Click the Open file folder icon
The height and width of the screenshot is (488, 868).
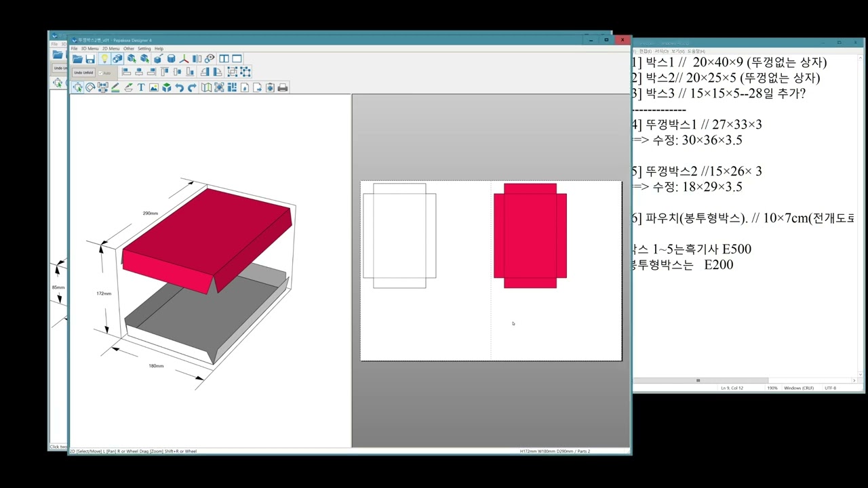point(78,59)
